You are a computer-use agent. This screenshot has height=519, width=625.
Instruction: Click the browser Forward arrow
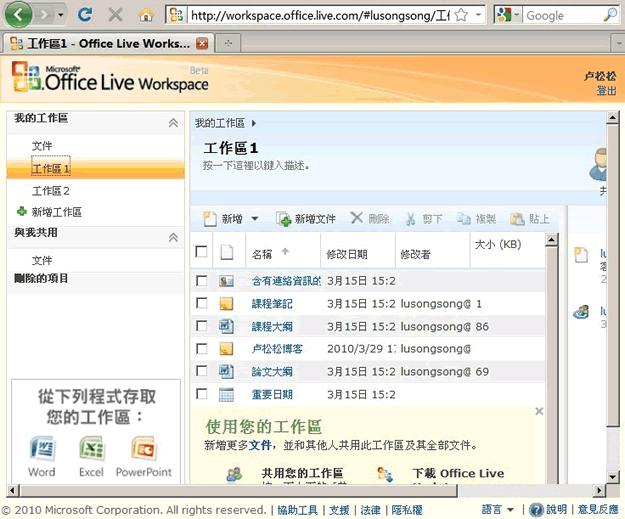click(x=44, y=15)
